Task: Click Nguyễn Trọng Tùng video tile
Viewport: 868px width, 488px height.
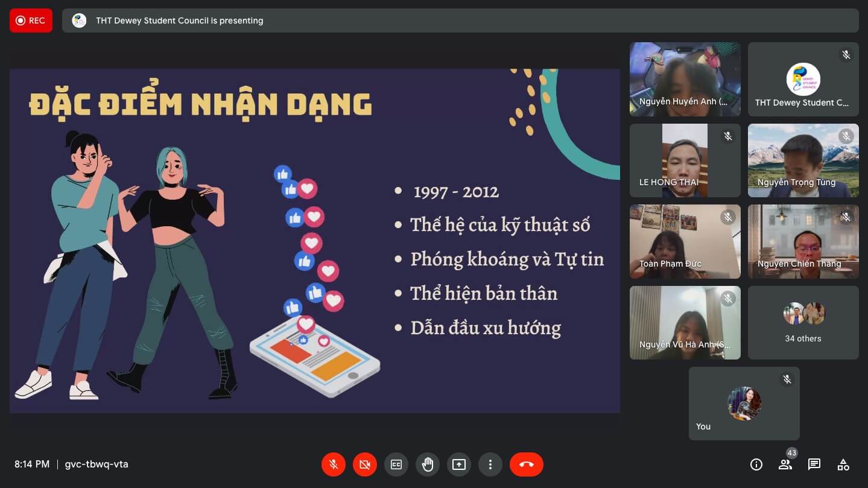Action: point(803,160)
